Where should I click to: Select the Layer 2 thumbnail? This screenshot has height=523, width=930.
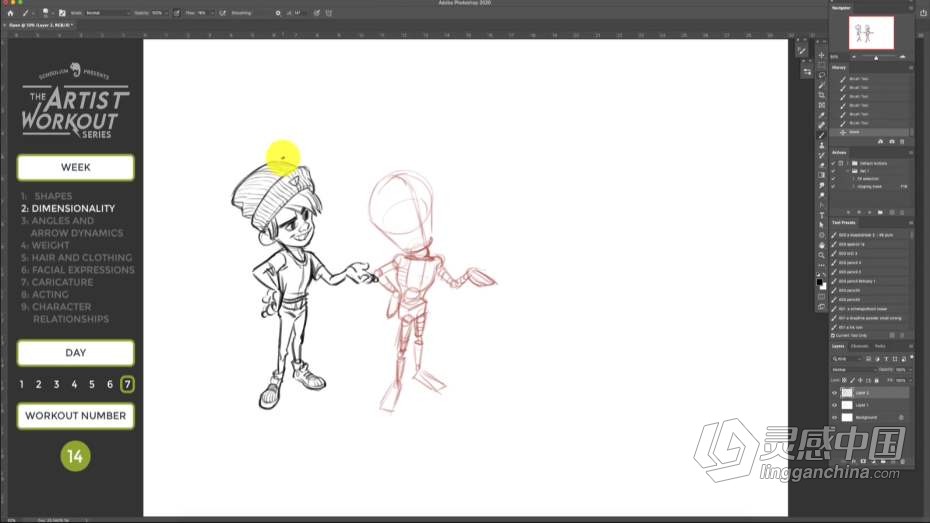pos(847,393)
